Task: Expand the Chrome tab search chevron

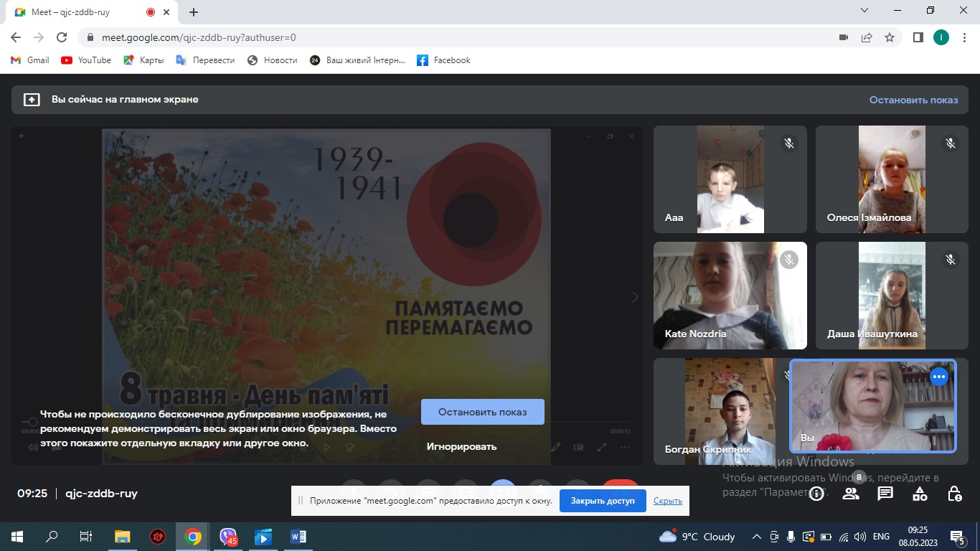Action: pos(864,11)
